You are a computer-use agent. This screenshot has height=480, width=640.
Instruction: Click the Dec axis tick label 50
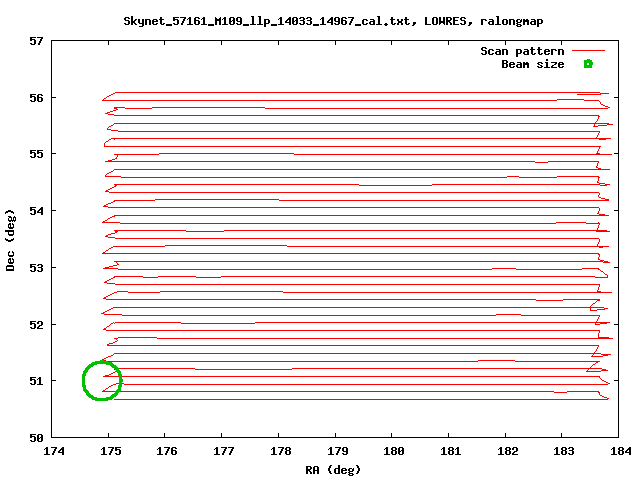pyautogui.click(x=36, y=438)
